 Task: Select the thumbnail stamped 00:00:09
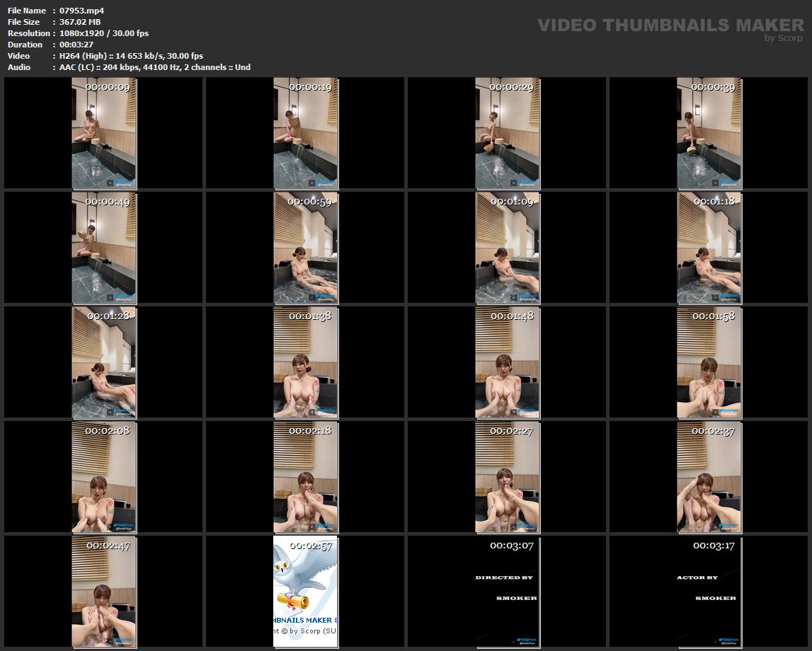click(x=103, y=133)
